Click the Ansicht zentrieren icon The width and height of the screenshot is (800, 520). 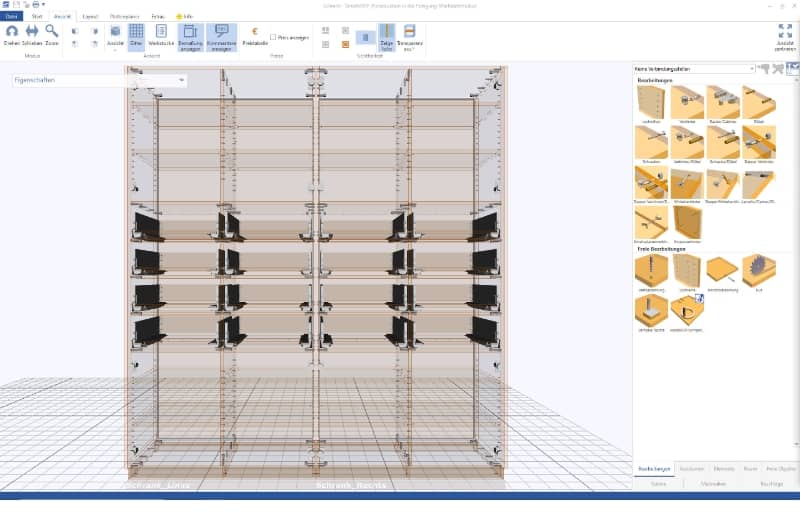point(785,37)
